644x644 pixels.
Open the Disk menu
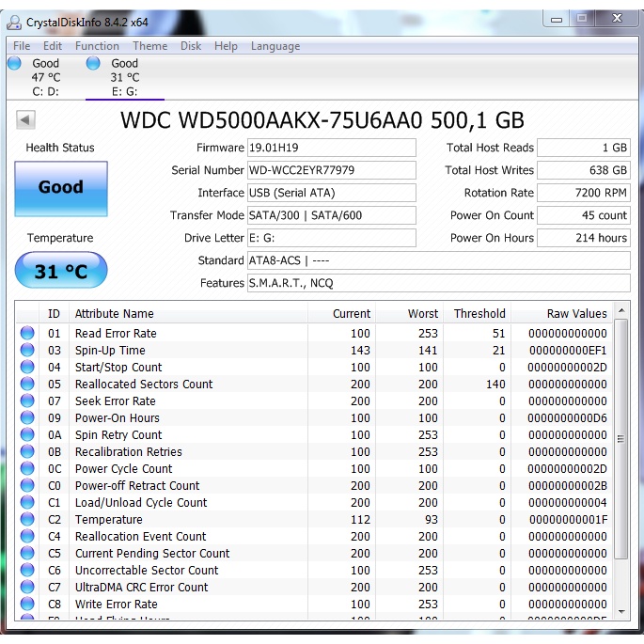pyautogui.click(x=191, y=46)
